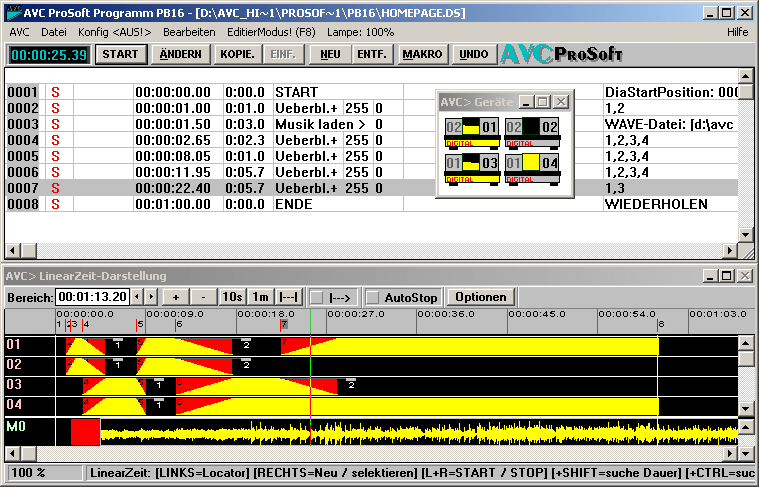The height and width of the screenshot is (487, 759).
Task: Zoom in timeline with the + button
Action: pyautogui.click(x=176, y=297)
